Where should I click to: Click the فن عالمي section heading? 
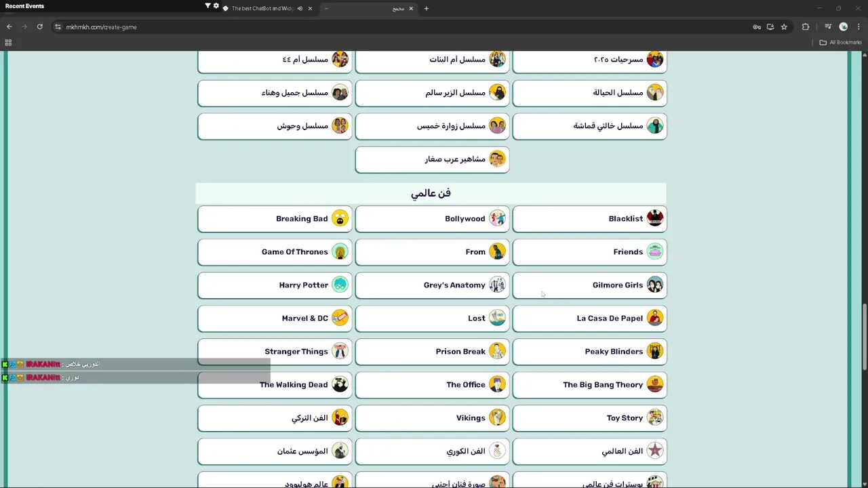(431, 193)
